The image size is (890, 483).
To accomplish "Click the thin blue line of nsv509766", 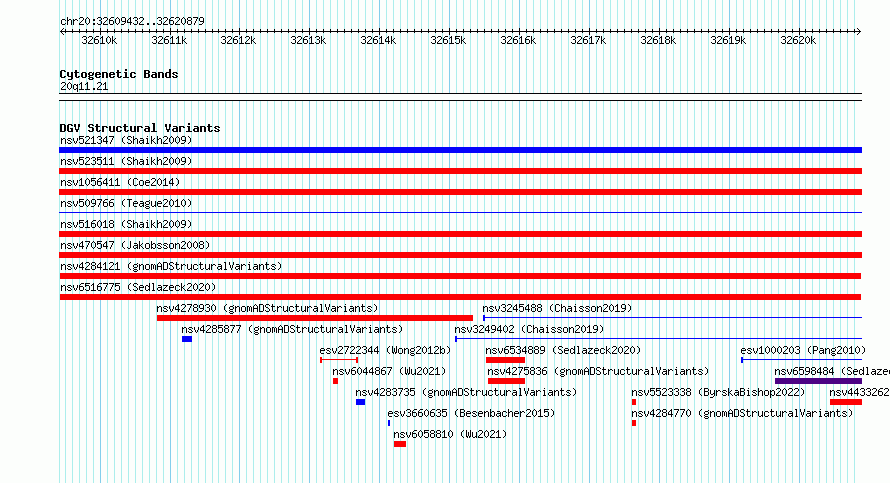I will (x=460, y=213).
